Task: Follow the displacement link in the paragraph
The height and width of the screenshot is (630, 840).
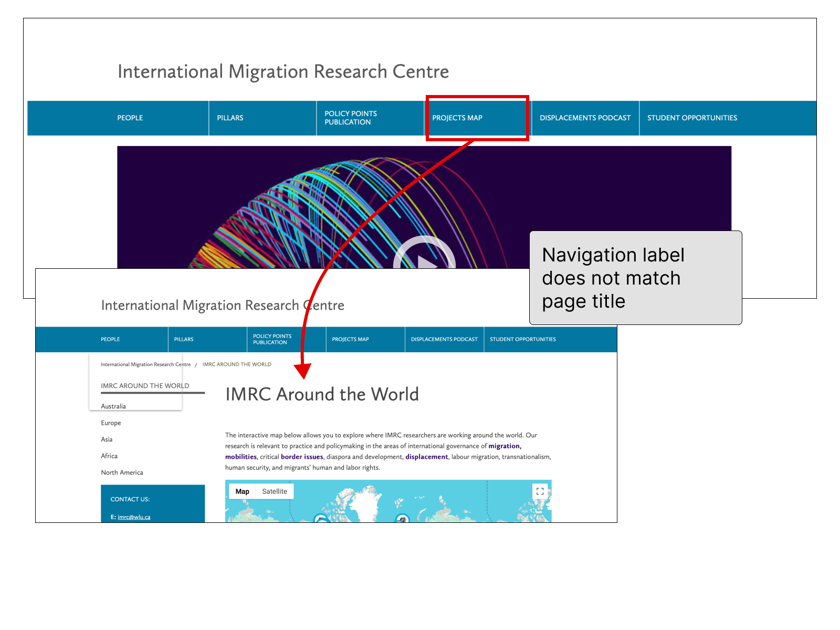Action: [x=427, y=457]
